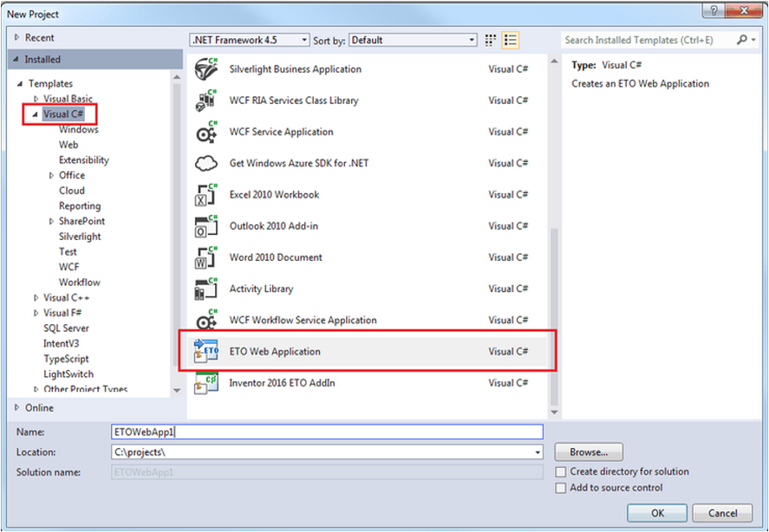
Task: Enable Create directory for solution checkbox
Action: [x=561, y=471]
